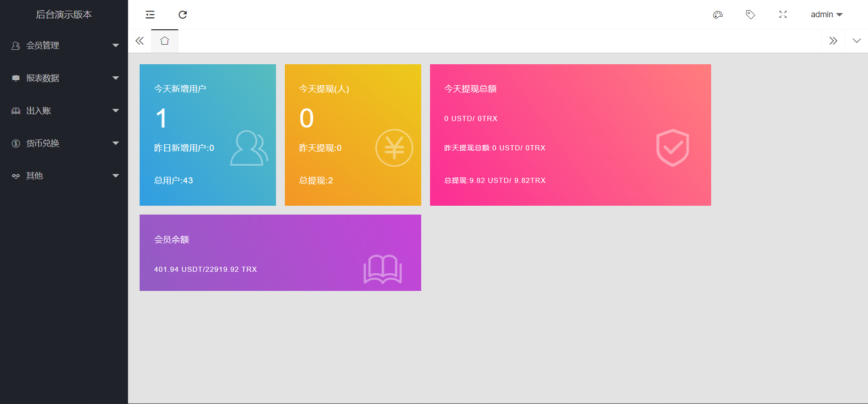Select the home tab
Screen dimensions: 868x404
click(x=165, y=41)
